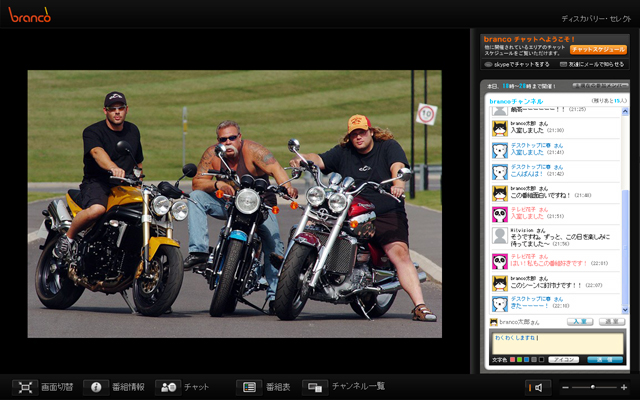This screenshot has height=400, width=640.
Task: Open チャンネル一覧 channel list icon
Action: (315, 386)
